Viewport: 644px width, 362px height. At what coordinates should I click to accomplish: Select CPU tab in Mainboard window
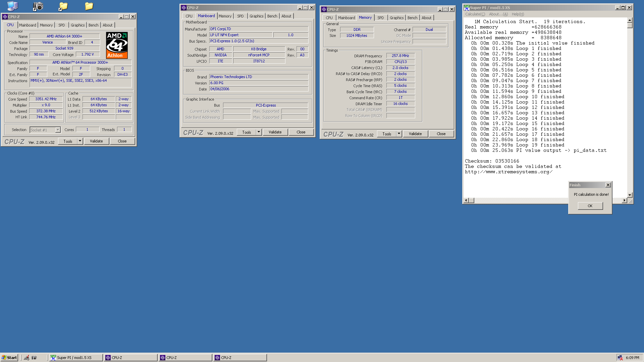(189, 16)
